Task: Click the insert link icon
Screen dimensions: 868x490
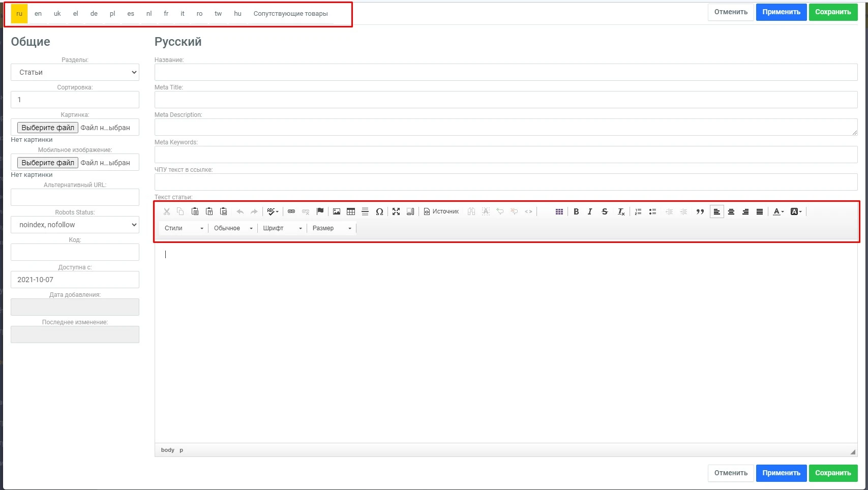Action: (x=291, y=211)
